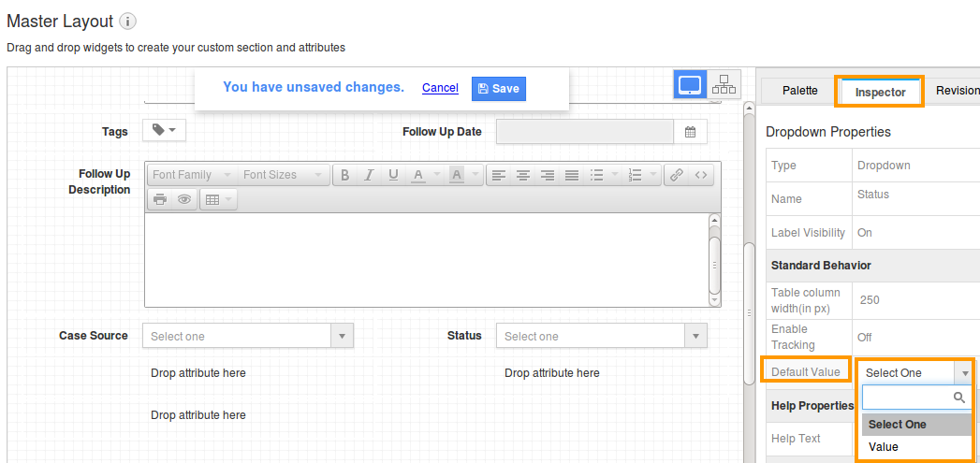Open the Font Family dropdown
Viewport: 980px width, 463px height.
point(191,175)
